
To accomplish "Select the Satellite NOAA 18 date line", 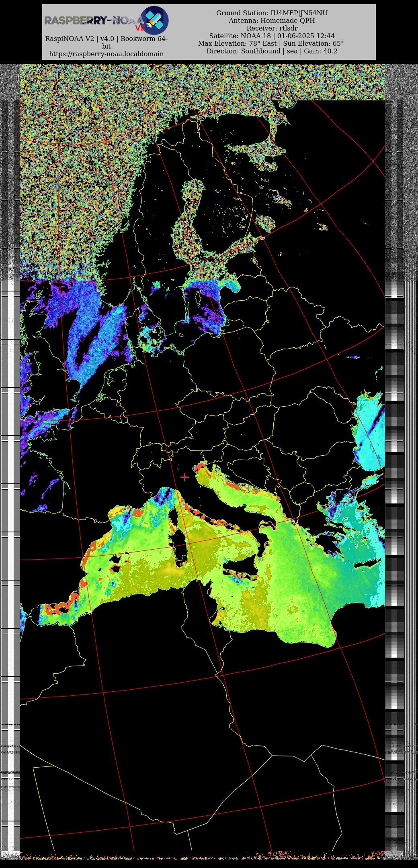I will pos(272,36).
